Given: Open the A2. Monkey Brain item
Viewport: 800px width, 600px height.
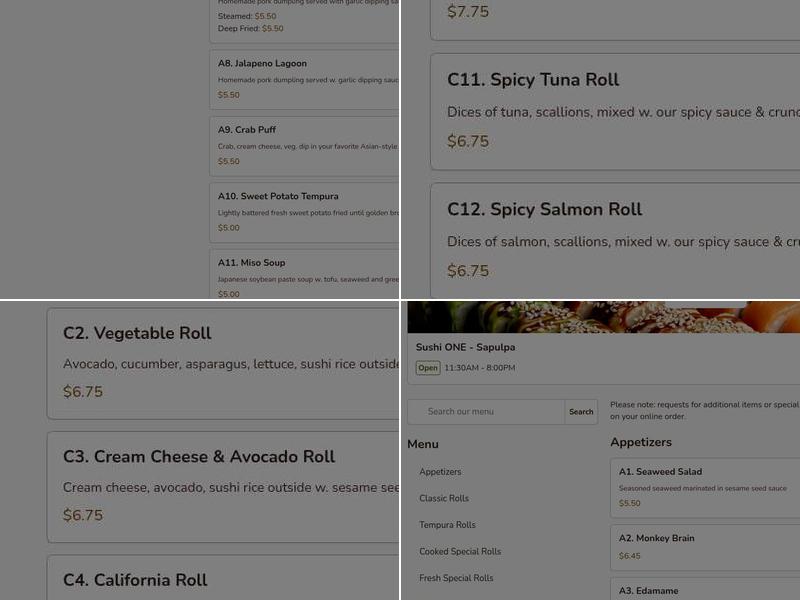Looking at the screenshot, I should click(700, 545).
